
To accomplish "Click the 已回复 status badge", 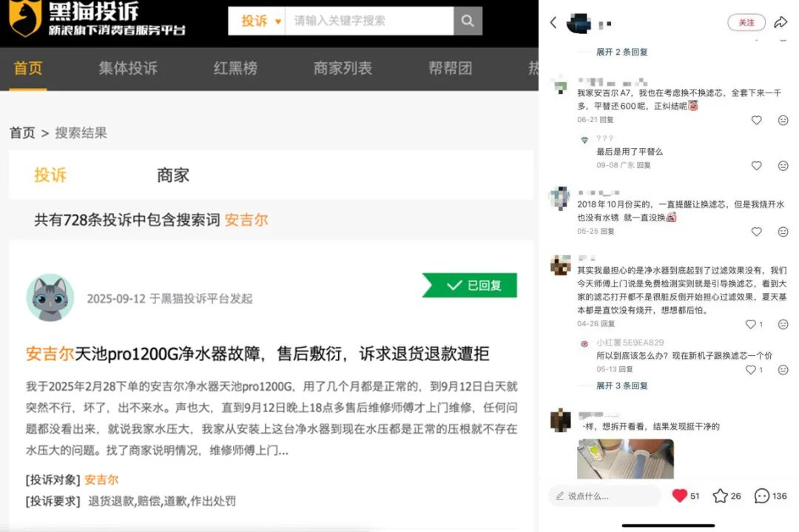I will 470,286.
